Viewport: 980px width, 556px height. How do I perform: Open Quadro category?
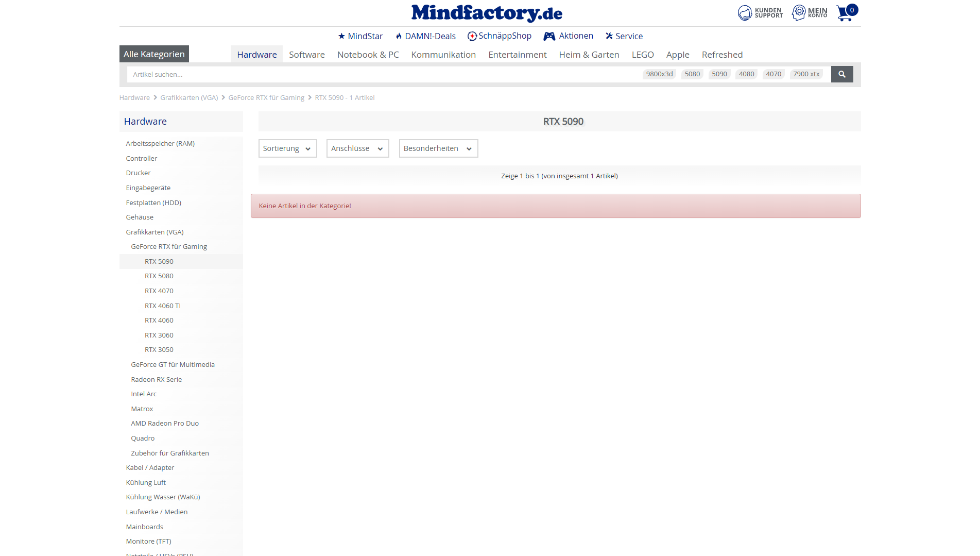tap(143, 439)
